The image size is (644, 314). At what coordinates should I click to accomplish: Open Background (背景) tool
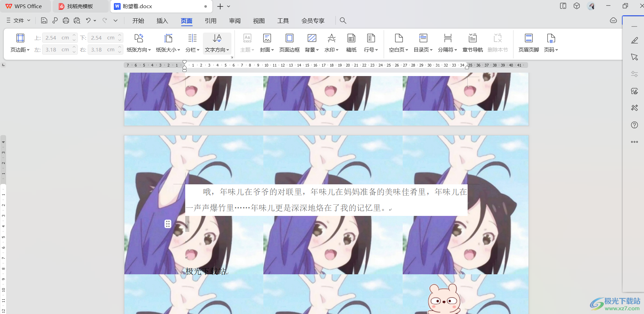click(x=312, y=43)
